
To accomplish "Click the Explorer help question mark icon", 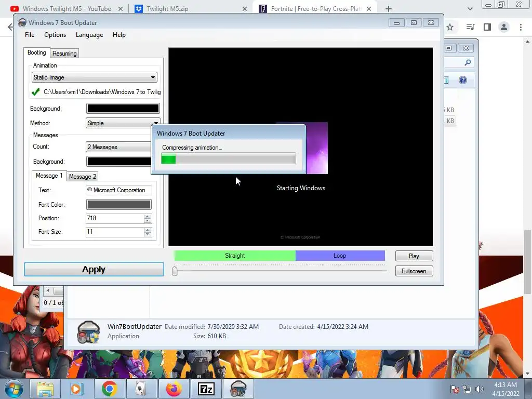I will 463,80.
